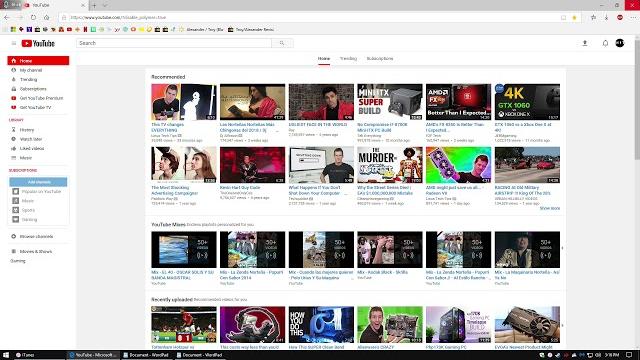Open Liked videos playlist
Screen dimensions: 640x360
pos(32,149)
